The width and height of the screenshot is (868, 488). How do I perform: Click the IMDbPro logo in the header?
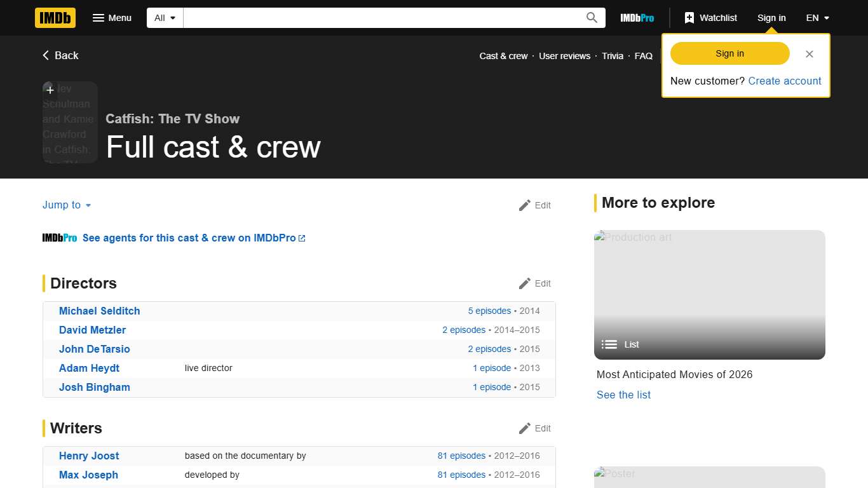pos(637,18)
